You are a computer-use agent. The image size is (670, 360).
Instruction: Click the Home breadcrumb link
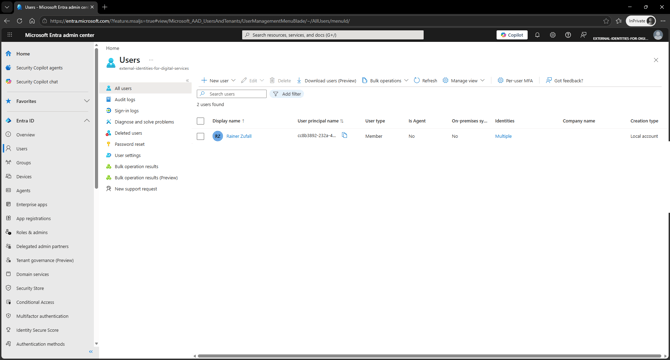112,48
